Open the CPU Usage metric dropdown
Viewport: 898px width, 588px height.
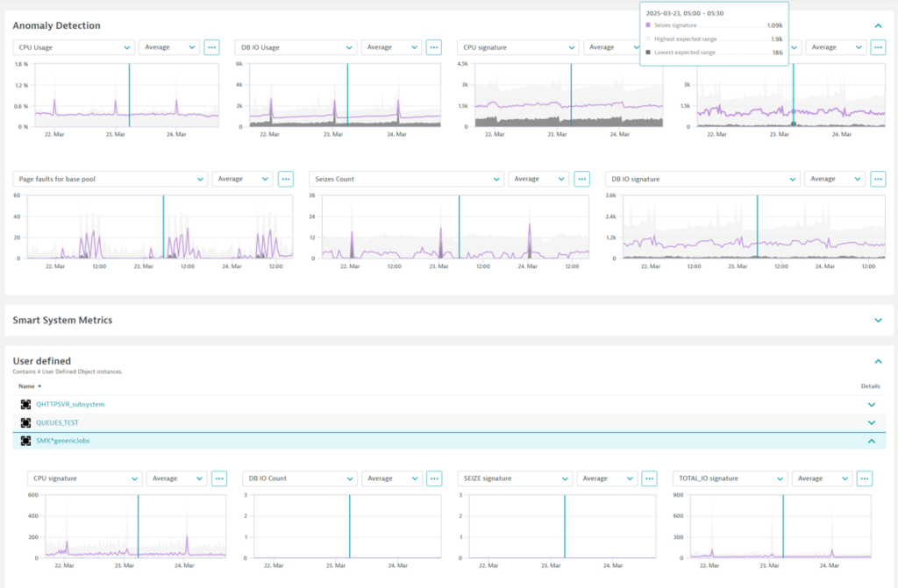(x=74, y=47)
